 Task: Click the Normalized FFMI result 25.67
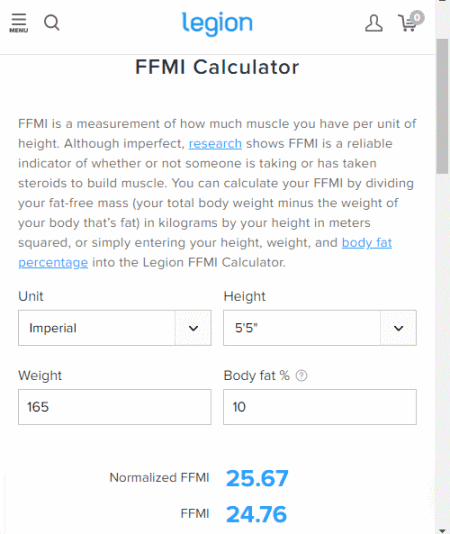257,478
